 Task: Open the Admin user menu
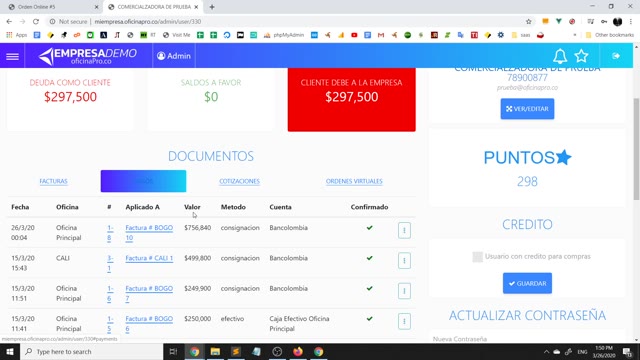pyautogui.click(x=174, y=56)
